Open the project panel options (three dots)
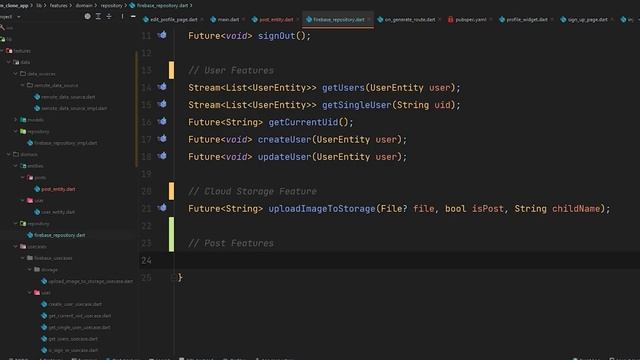 [x=122, y=16]
